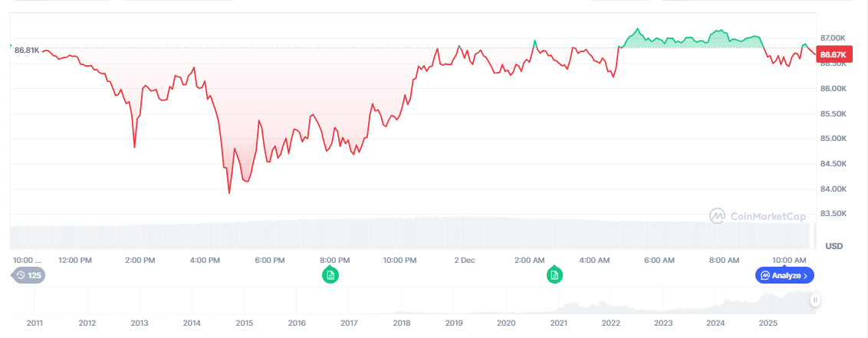Open the blue Analyze button
Screen dimensions: 868x338
tap(785, 275)
